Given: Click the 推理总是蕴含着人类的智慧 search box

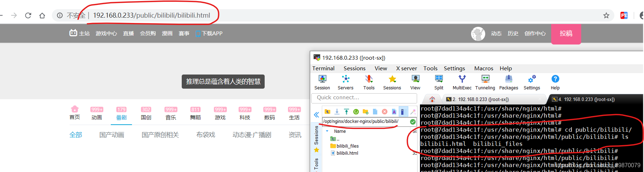Looking at the screenshot, I should [223, 82].
